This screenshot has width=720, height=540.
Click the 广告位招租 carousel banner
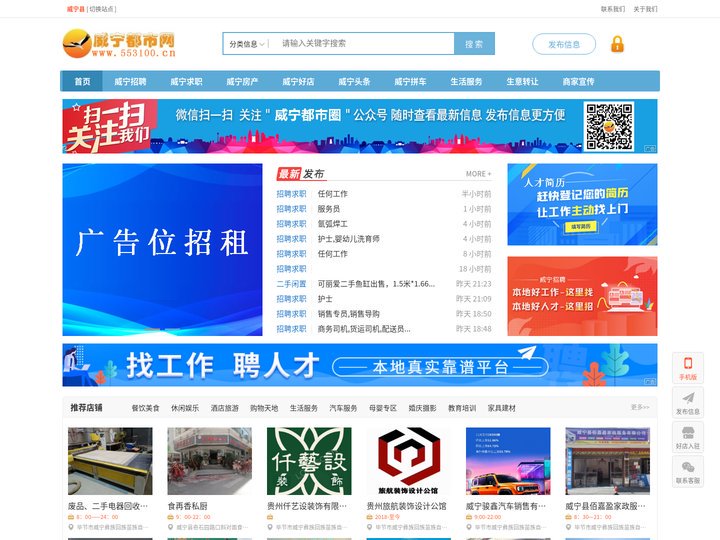(162, 249)
